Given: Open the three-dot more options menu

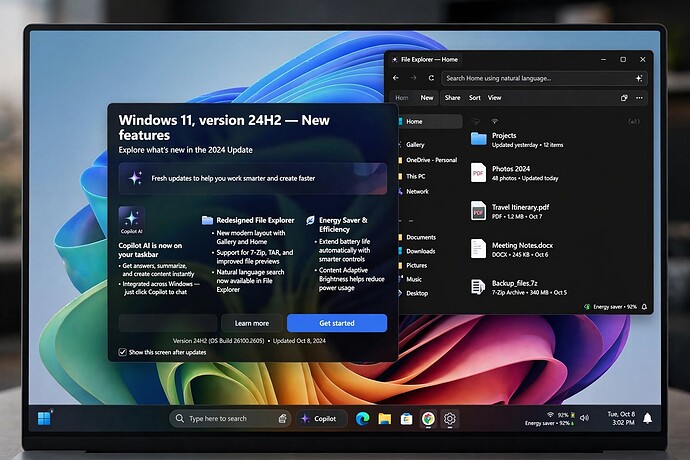Looking at the screenshot, I should (639, 98).
